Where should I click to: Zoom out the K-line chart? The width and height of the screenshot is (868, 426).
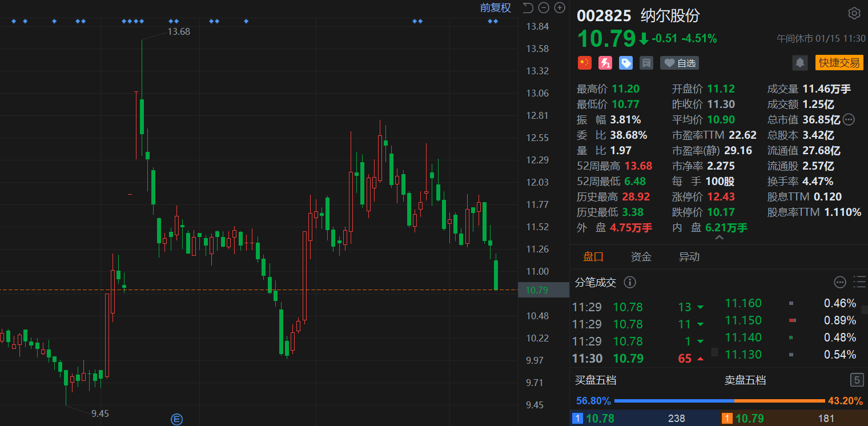pos(544,8)
